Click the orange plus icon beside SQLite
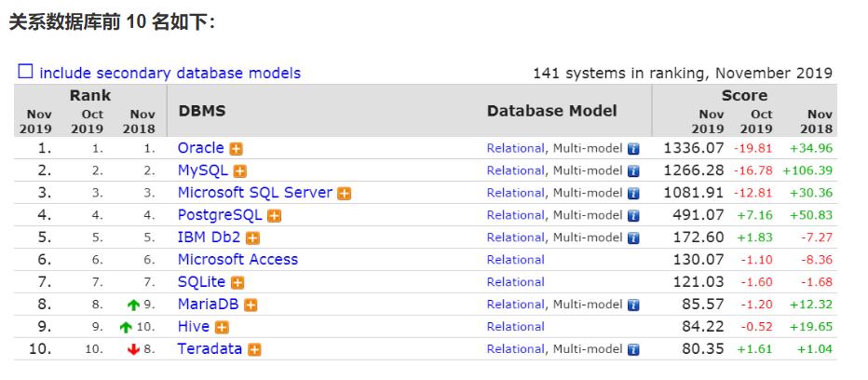Image resolution: width=868 pixels, height=380 pixels. pyautogui.click(x=237, y=282)
